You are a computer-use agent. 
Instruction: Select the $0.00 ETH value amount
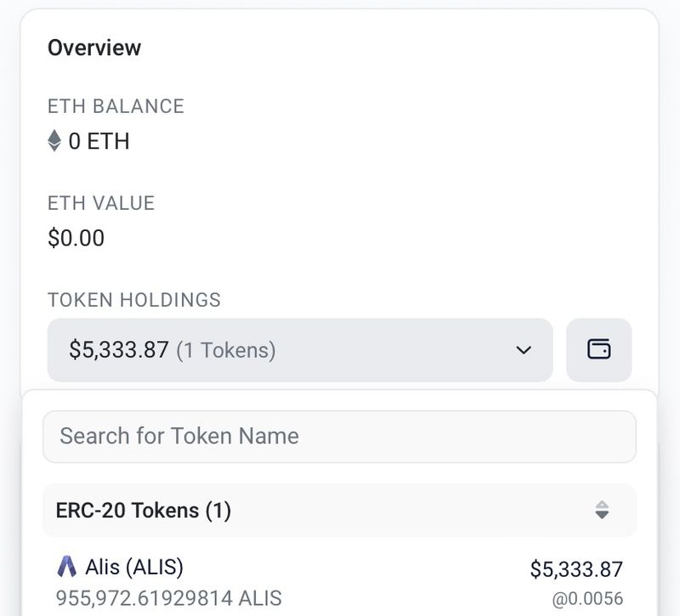pyautogui.click(x=76, y=238)
